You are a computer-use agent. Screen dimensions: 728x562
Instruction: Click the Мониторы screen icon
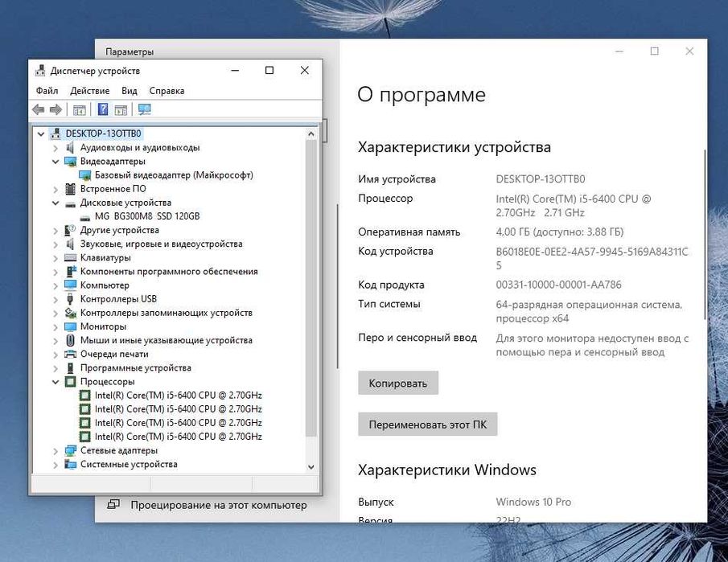[x=70, y=326]
